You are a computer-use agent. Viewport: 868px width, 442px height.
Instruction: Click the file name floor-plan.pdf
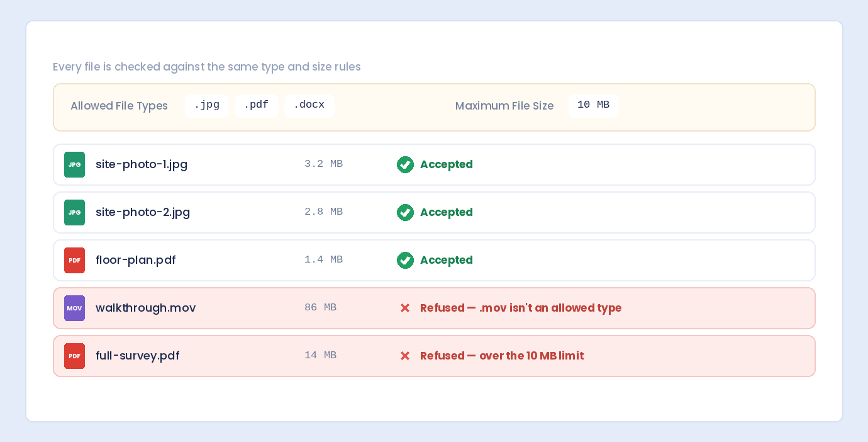click(x=136, y=260)
